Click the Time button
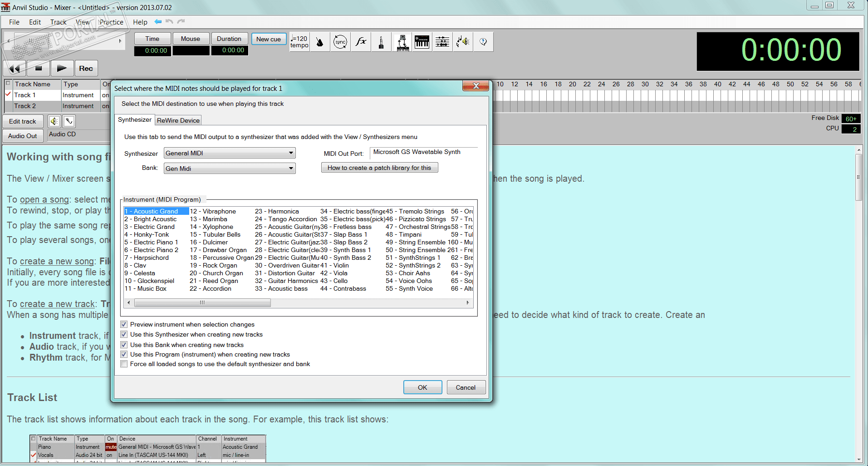 click(152, 39)
